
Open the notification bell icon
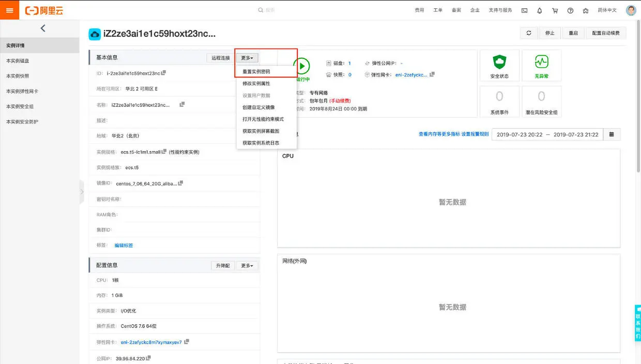point(540,10)
